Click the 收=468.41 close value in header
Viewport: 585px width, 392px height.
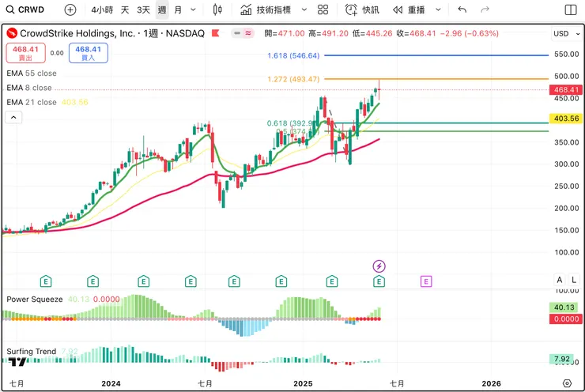pyautogui.click(x=416, y=33)
